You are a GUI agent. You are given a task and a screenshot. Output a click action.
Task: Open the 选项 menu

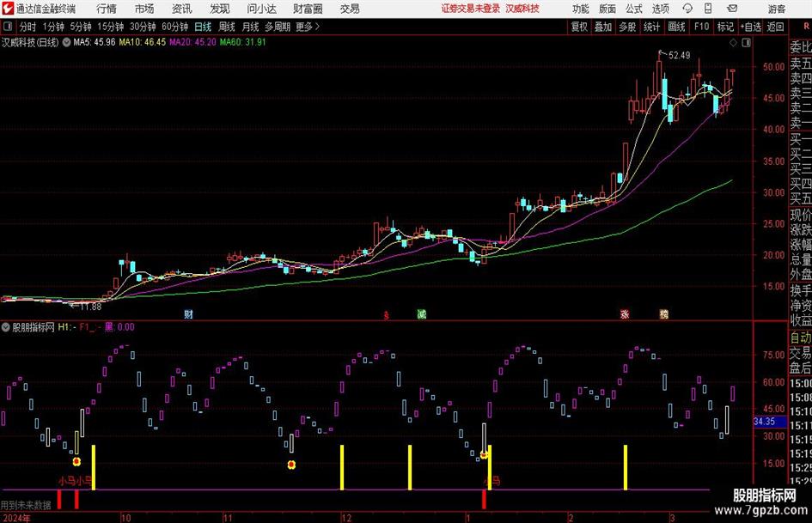click(x=660, y=9)
